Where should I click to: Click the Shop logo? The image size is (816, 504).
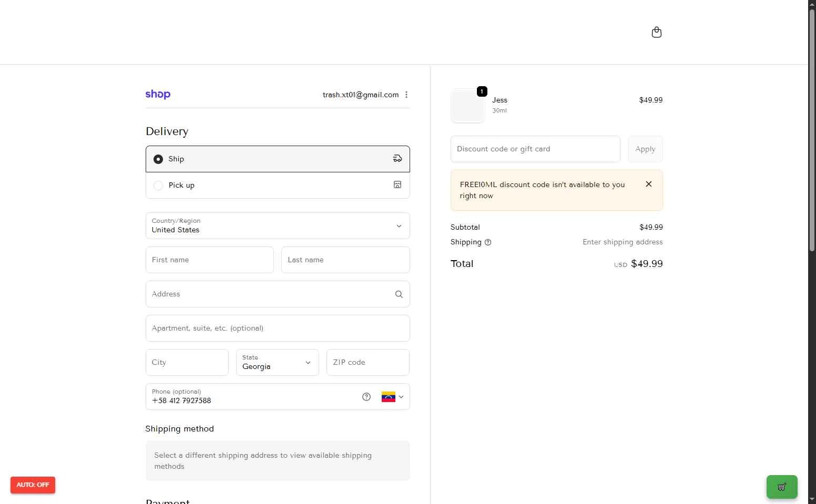158,95
